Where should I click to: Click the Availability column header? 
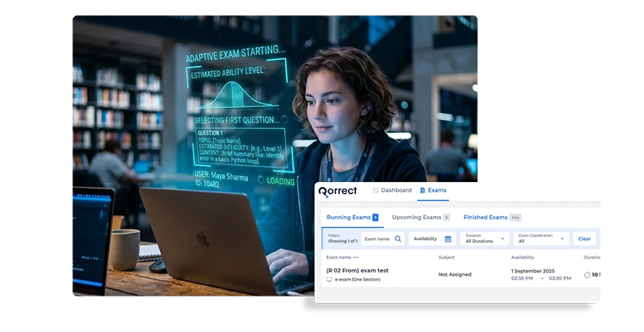click(522, 258)
